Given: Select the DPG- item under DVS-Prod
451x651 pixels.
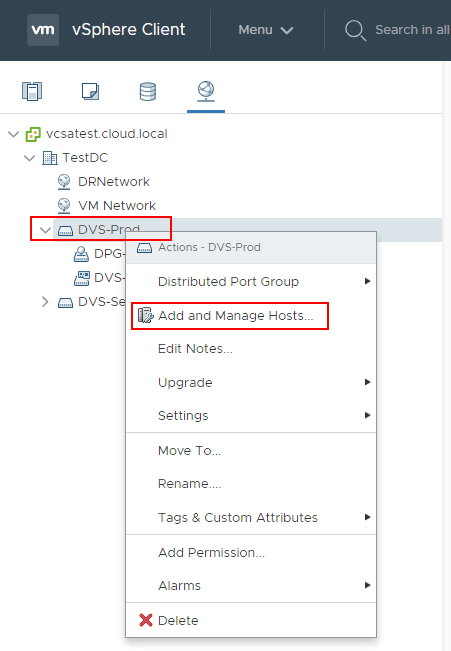Looking at the screenshot, I should point(110,254).
